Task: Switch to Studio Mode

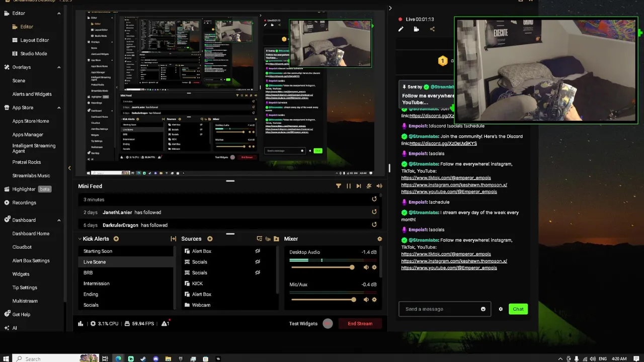Action: coord(34,54)
